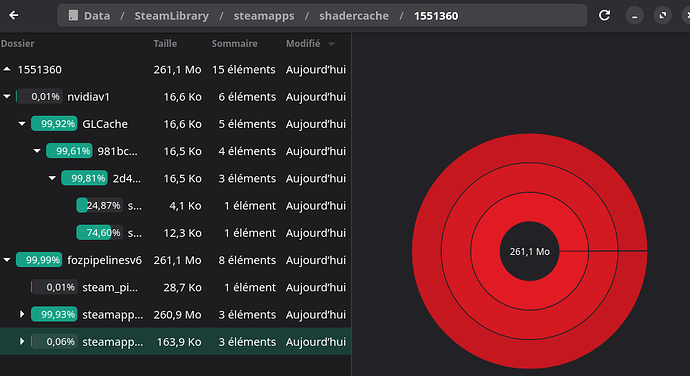Collapse the GLCache folder tree
This screenshot has width=690, height=376.
coord(22,124)
